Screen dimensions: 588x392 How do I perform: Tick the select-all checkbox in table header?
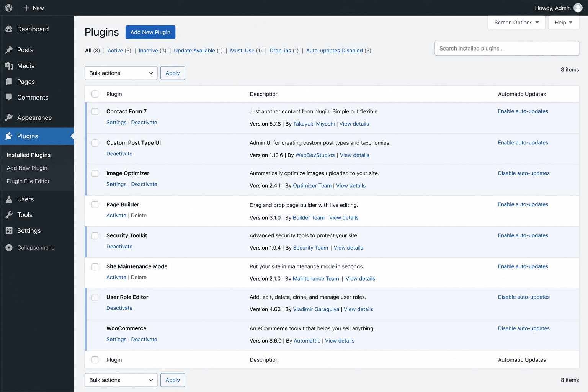click(95, 94)
